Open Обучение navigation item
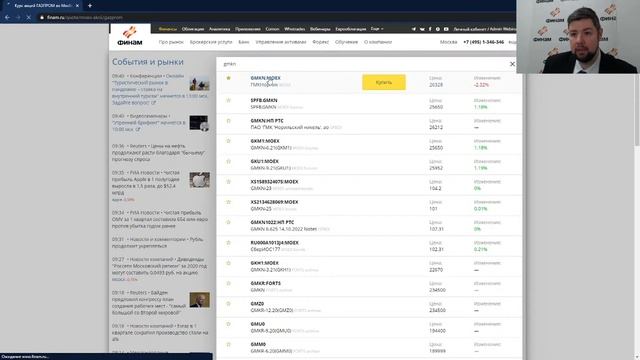Screen dimensions: 640x360 [x=346, y=42]
